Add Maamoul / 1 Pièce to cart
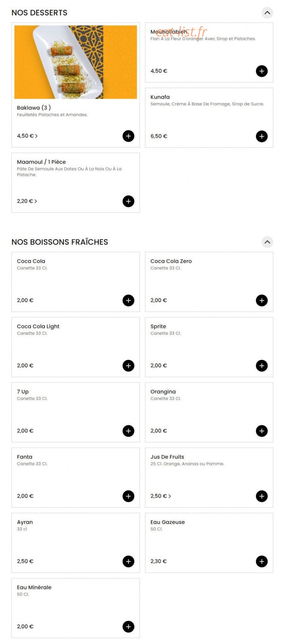 [128, 201]
